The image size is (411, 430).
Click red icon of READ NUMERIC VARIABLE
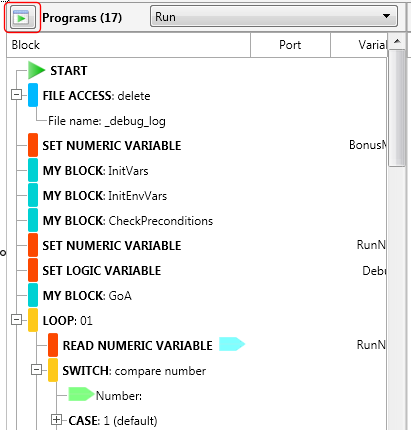pyautogui.click(x=53, y=345)
